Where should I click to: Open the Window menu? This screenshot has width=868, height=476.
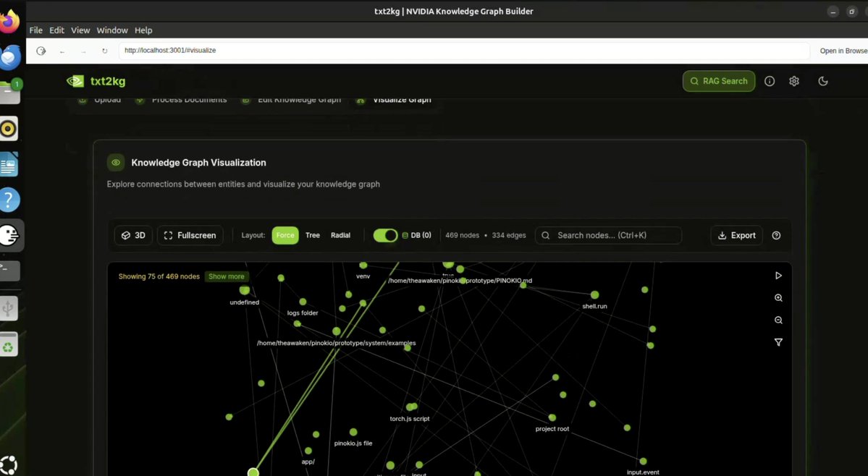coord(111,30)
